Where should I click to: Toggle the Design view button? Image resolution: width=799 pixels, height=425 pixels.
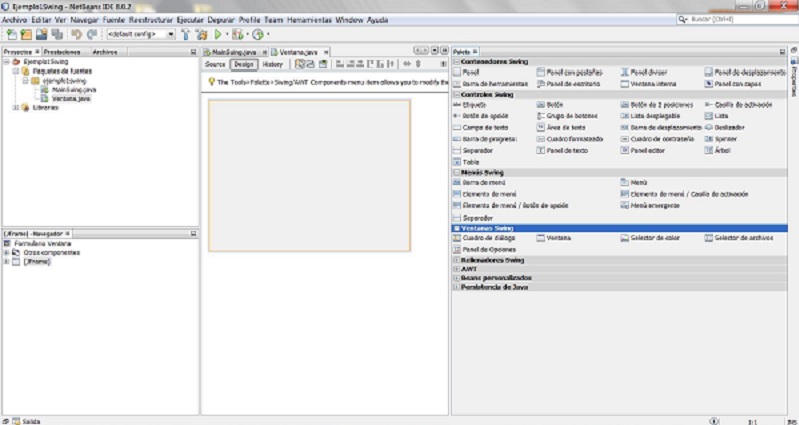point(243,64)
